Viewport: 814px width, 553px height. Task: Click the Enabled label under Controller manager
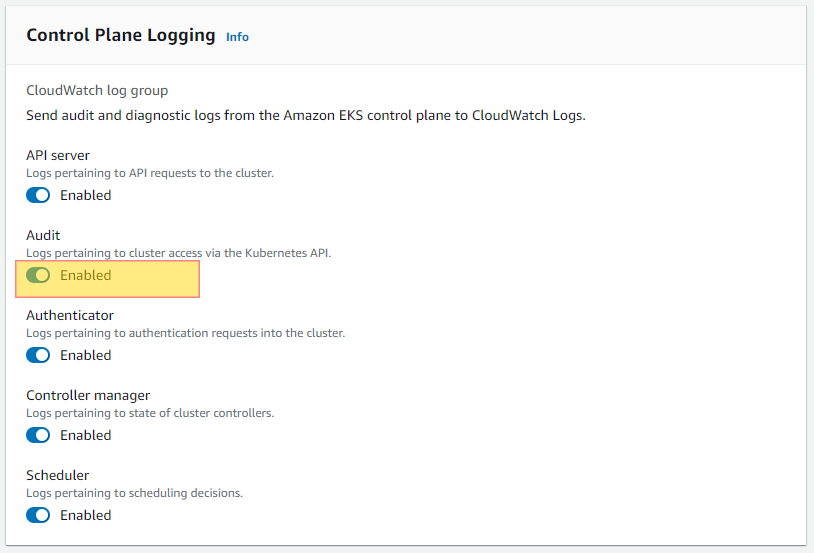click(x=86, y=435)
